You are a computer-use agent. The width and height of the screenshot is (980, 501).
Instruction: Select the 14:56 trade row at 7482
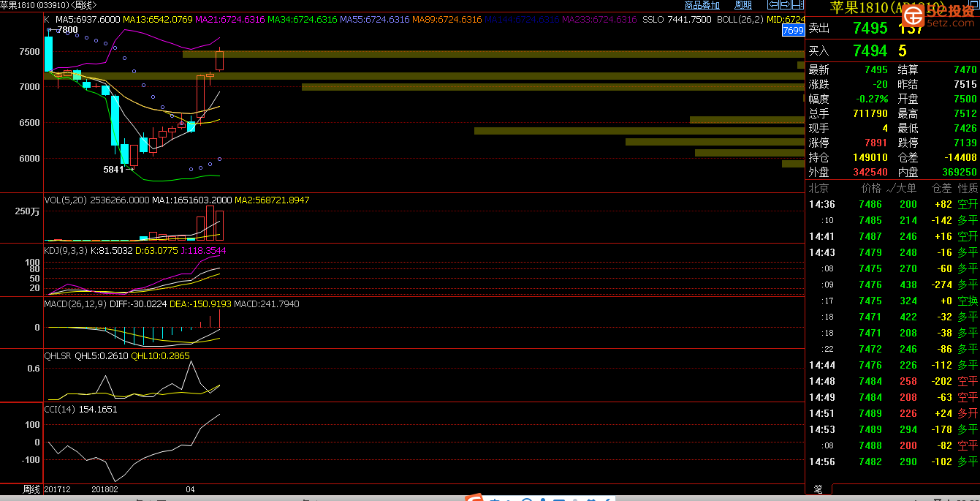pos(893,462)
